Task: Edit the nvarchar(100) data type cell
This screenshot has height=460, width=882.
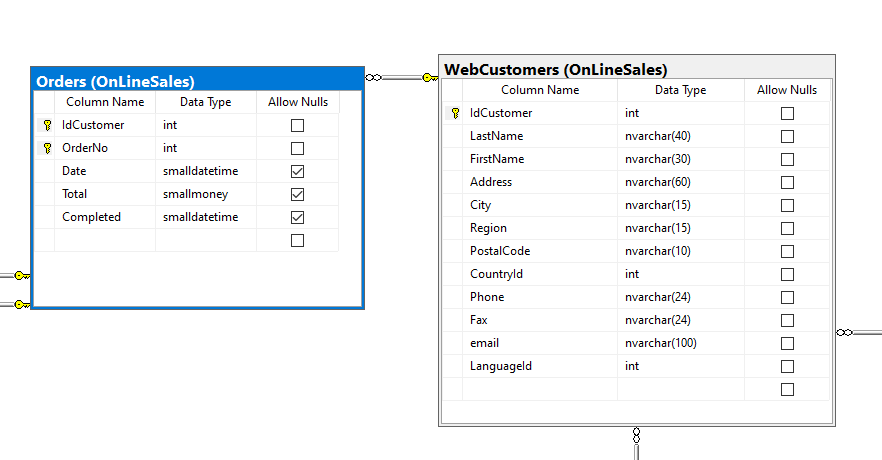Action: coord(680,343)
